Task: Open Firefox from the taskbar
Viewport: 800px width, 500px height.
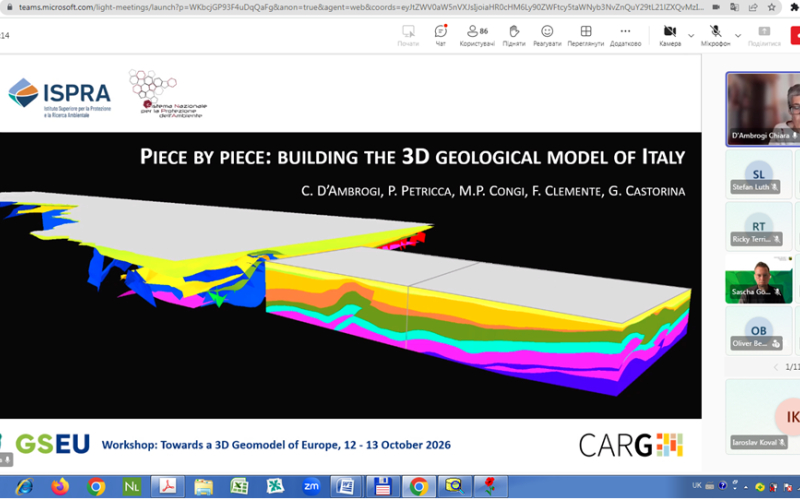Action: coord(60,487)
